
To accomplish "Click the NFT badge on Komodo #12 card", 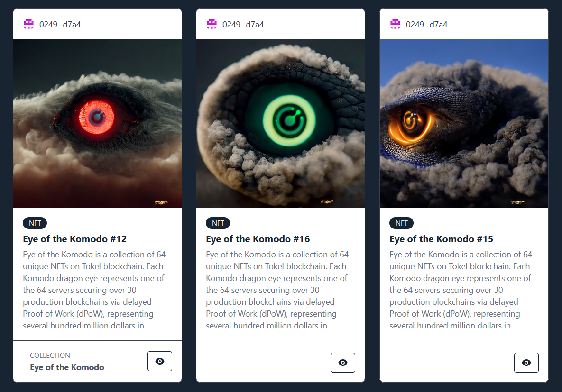I will [x=35, y=223].
